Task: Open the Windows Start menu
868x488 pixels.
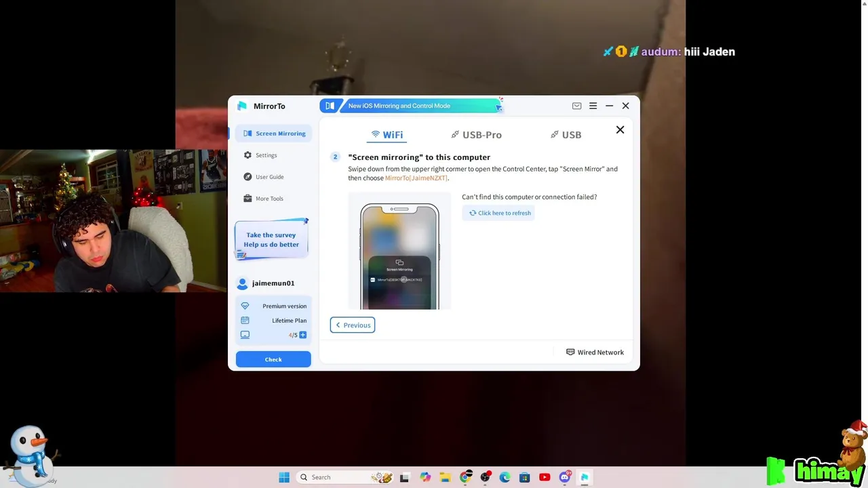Action: click(284, 477)
